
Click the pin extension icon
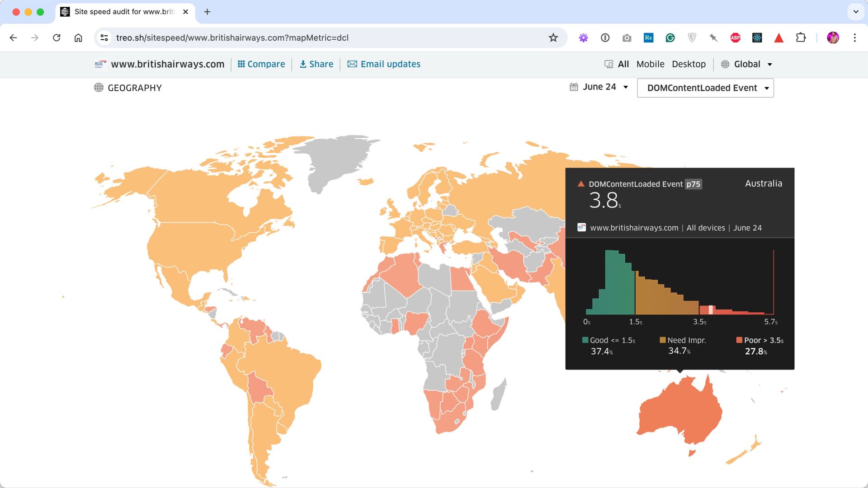(x=713, y=38)
